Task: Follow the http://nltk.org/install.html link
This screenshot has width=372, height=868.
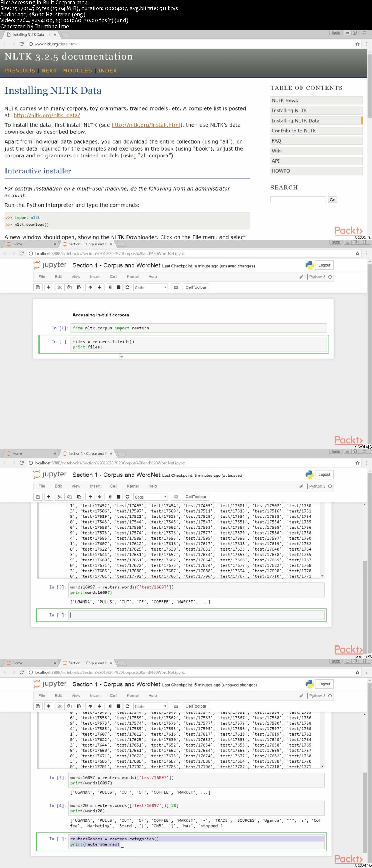Action: [146, 125]
